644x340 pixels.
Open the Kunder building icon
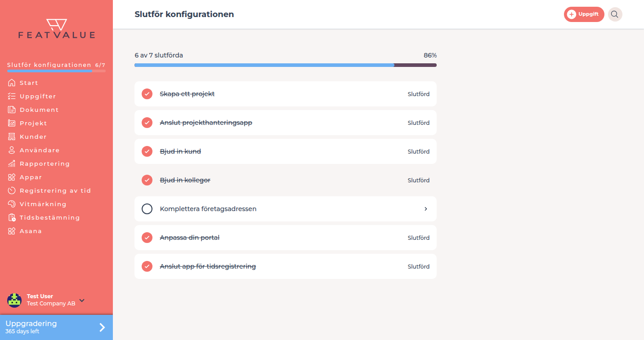pos(12,137)
